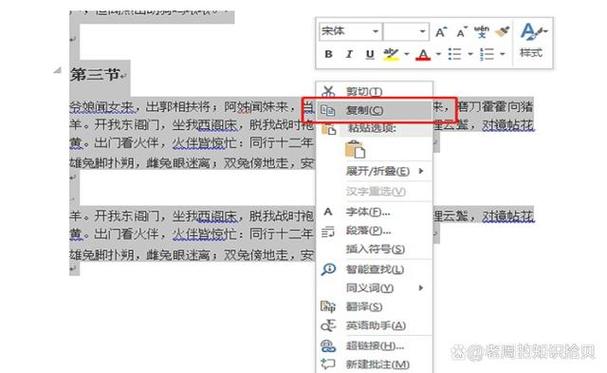Apply bullet list formatting
The width and height of the screenshot is (607, 373).
click(x=454, y=54)
